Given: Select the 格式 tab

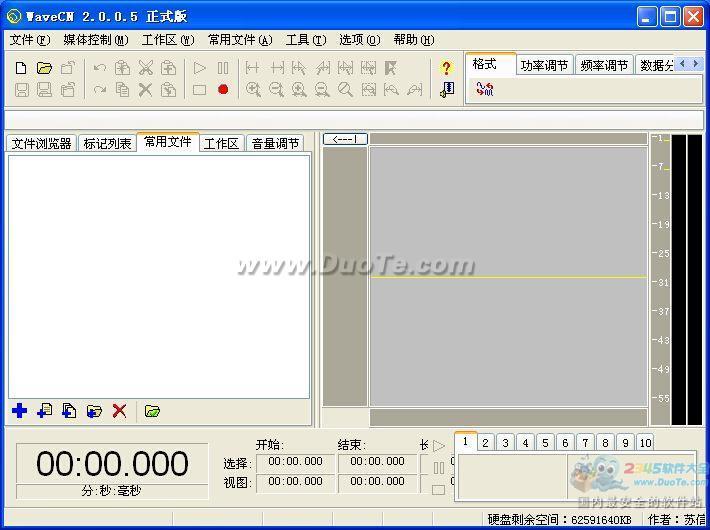Looking at the screenshot, I should [490, 64].
